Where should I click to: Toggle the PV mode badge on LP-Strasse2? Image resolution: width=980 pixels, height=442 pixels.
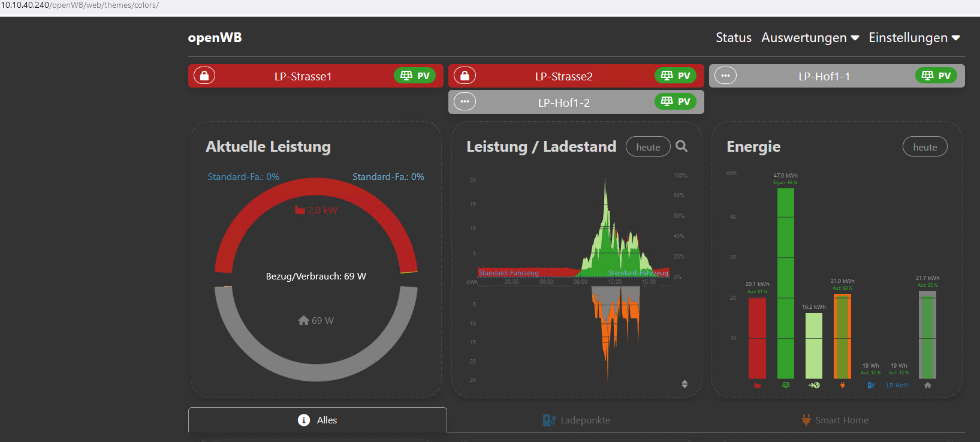pyautogui.click(x=676, y=76)
